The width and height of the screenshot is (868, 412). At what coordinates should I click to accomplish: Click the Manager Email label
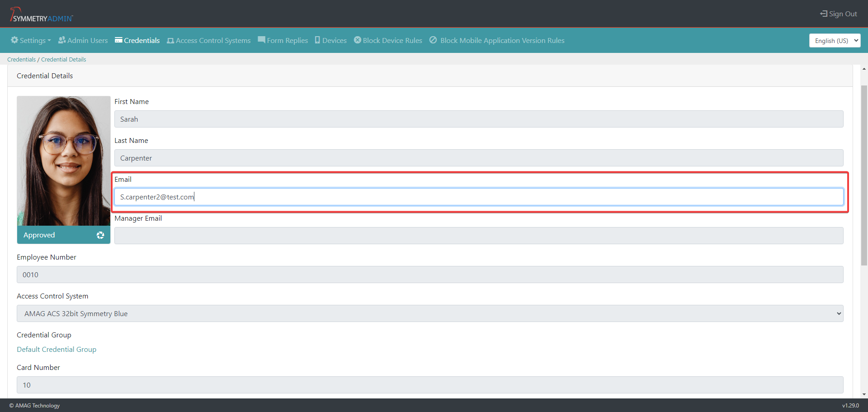138,218
